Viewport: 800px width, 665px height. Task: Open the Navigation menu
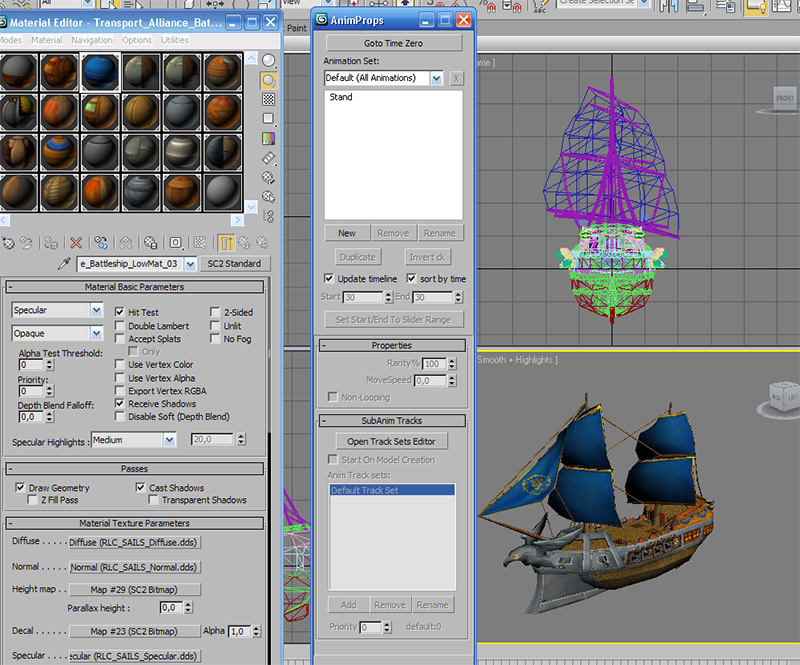point(92,40)
